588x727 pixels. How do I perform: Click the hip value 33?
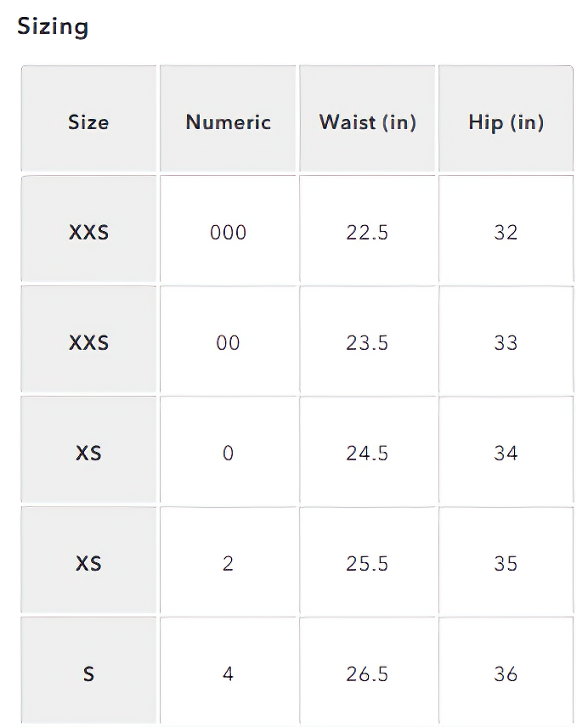pyautogui.click(x=506, y=343)
